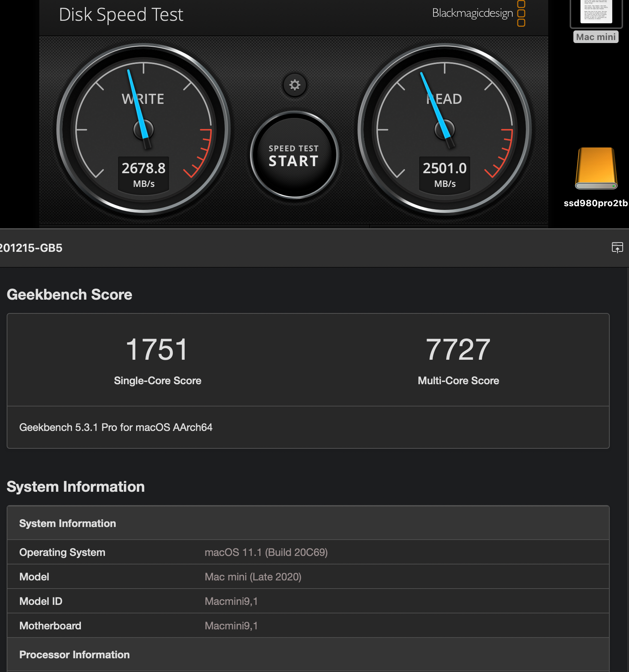Select the Motherboard Macmini9,1 value
The image size is (629, 672).
pyautogui.click(x=231, y=626)
